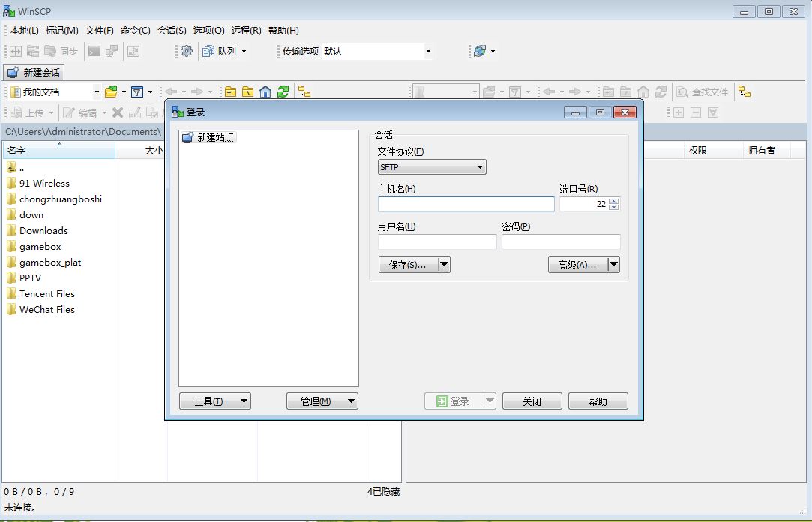
Task: Open the 工具 tools dropdown
Action: click(x=215, y=400)
